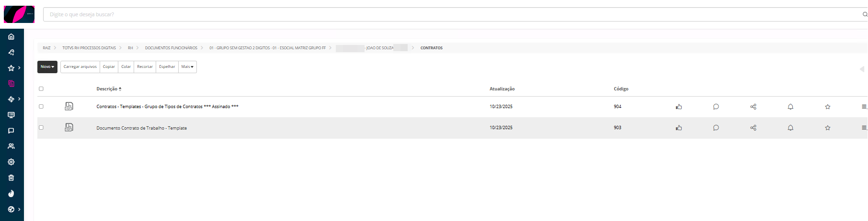Click the rocket icon in the sidebar

[11, 53]
